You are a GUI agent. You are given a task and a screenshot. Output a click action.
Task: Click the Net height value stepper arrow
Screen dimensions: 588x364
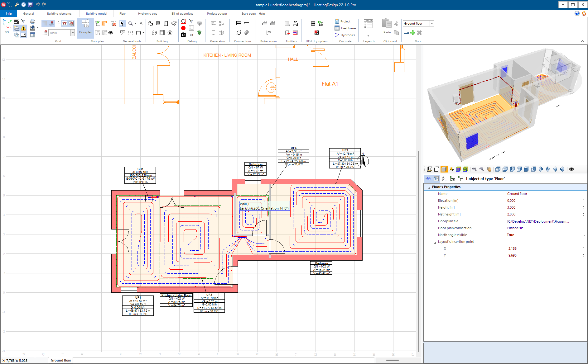pos(584,214)
